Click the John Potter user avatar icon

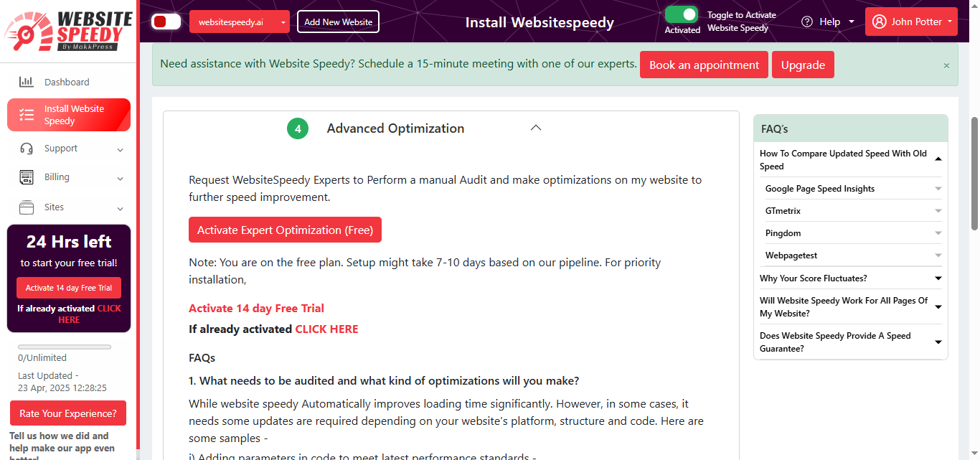(x=879, y=22)
